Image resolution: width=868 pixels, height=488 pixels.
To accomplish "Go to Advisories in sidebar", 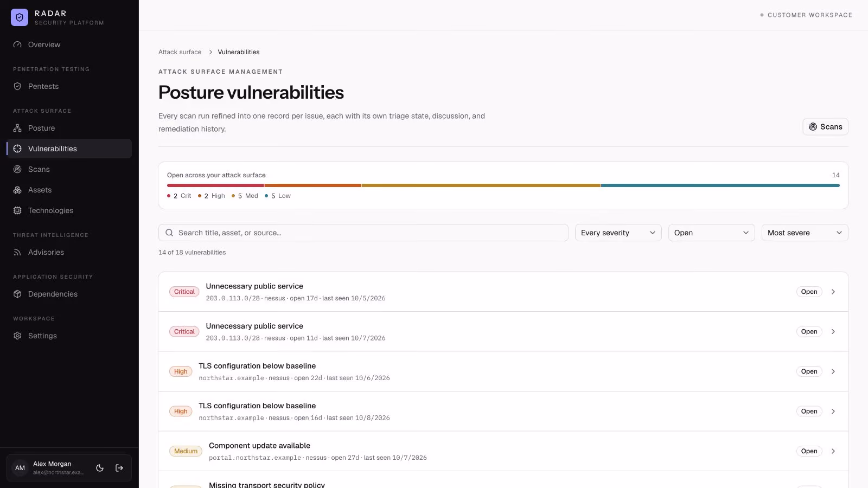I will pos(69,252).
